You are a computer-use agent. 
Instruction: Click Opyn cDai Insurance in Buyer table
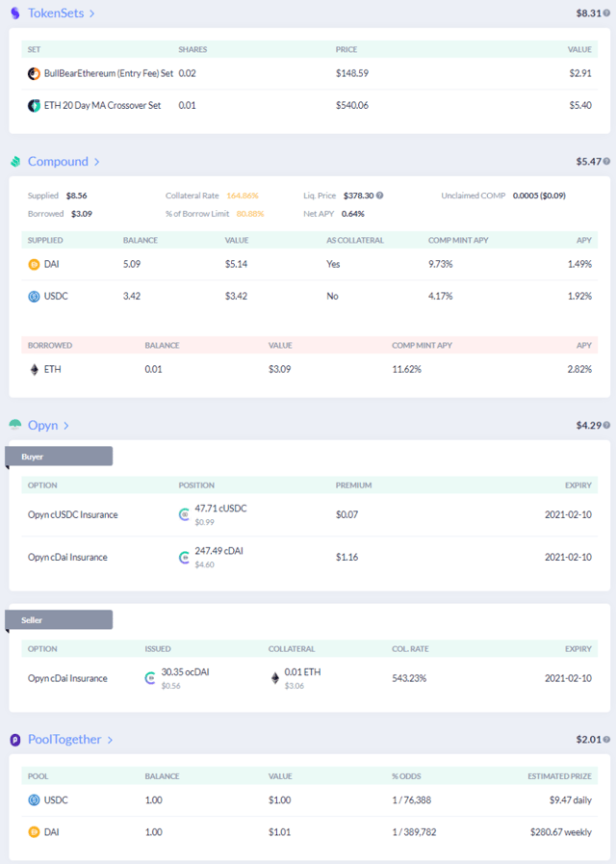(67, 558)
